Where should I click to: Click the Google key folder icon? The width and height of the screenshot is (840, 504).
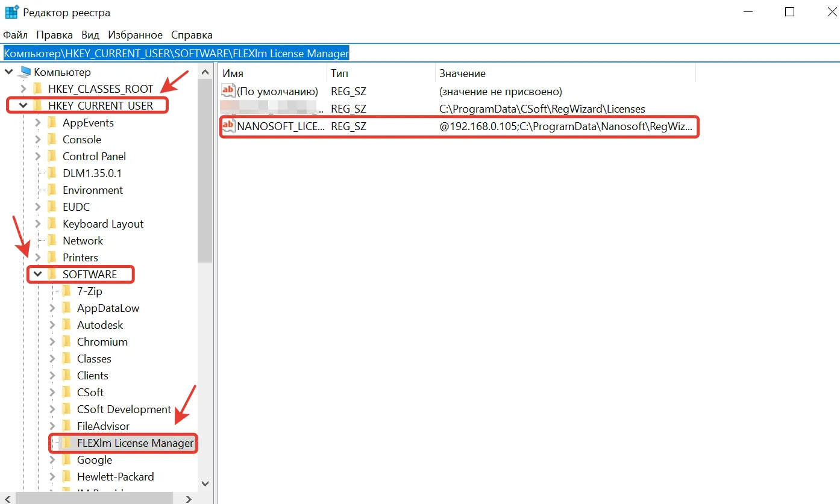pos(67,460)
